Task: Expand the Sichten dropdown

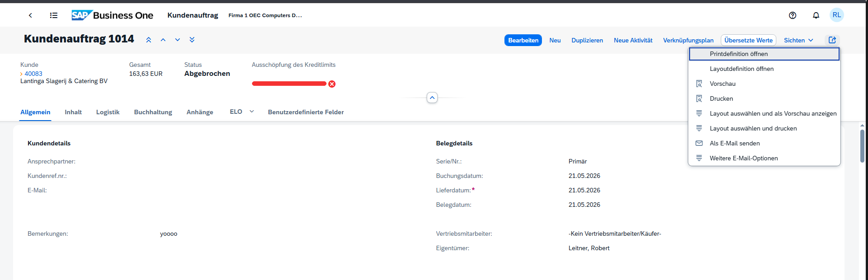Action: [x=798, y=40]
